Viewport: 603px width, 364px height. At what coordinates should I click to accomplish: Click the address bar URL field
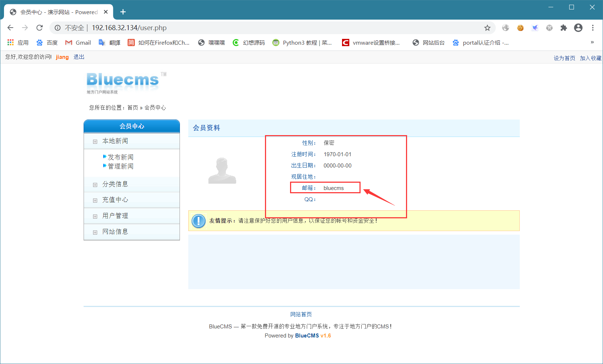pyautogui.click(x=273, y=28)
